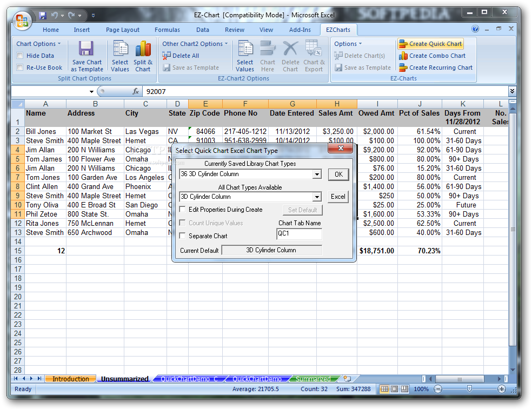The height and width of the screenshot is (410, 532).
Task: Open Customize Quick Access Toolbar dropdown
Action: (93, 16)
